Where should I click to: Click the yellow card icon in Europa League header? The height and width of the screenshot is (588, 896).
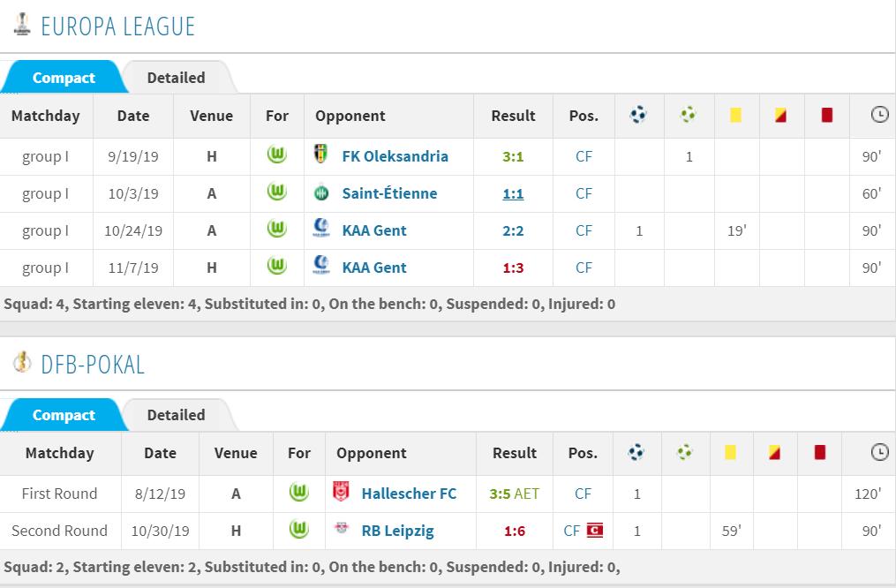click(x=735, y=116)
